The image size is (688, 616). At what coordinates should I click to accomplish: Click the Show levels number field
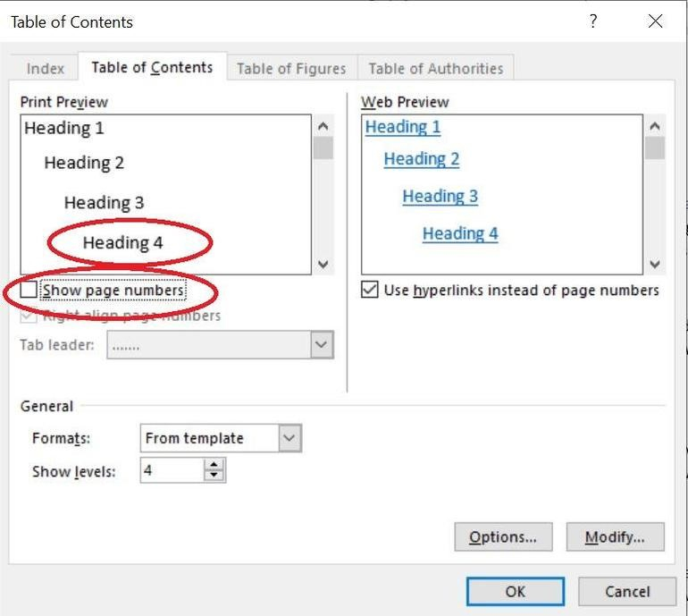[172, 470]
